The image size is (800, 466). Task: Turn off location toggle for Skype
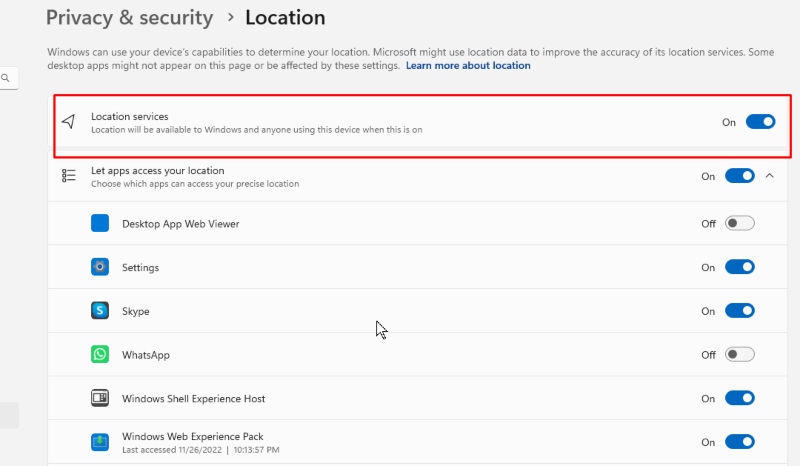click(739, 310)
